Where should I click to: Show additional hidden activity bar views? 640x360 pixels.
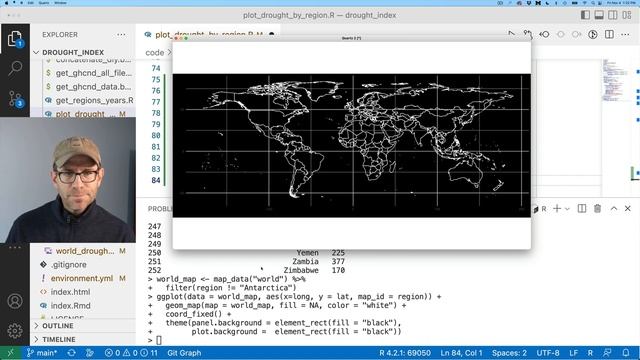point(15,247)
